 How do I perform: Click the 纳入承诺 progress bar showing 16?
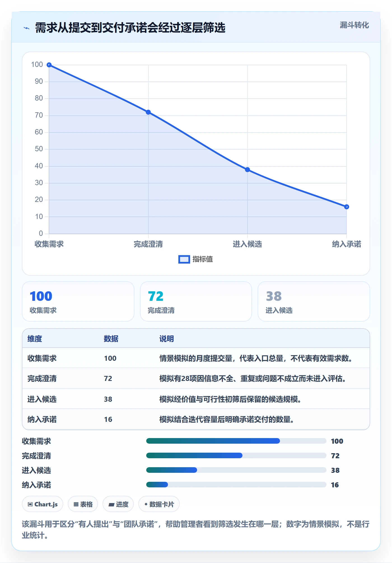tap(236, 485)
